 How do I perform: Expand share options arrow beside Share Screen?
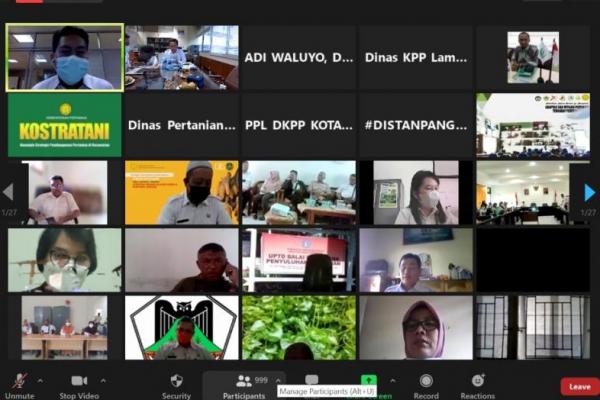point(391,381)
